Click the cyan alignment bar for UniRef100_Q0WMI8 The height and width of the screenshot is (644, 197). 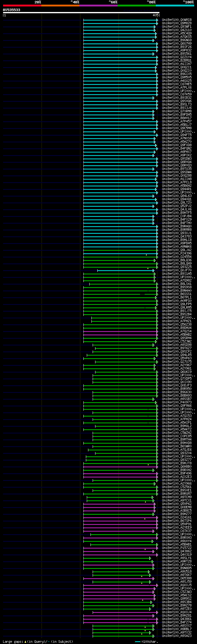[x=121, y=20]
